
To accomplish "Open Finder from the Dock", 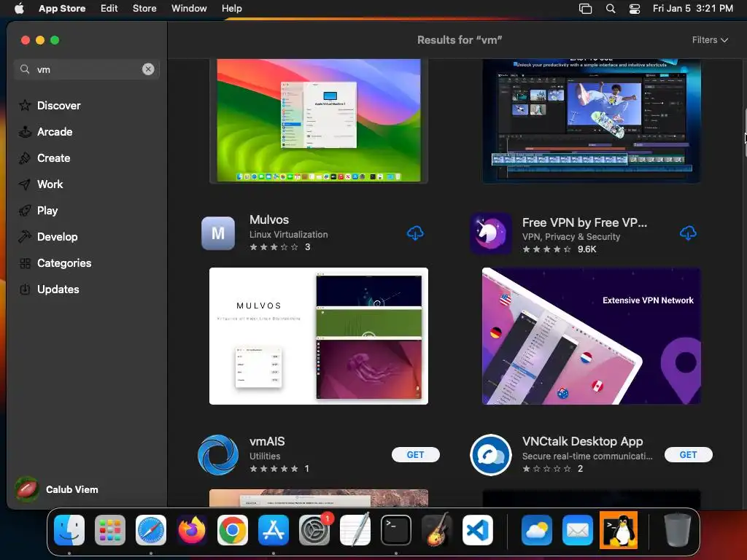I will click(69, 530).
